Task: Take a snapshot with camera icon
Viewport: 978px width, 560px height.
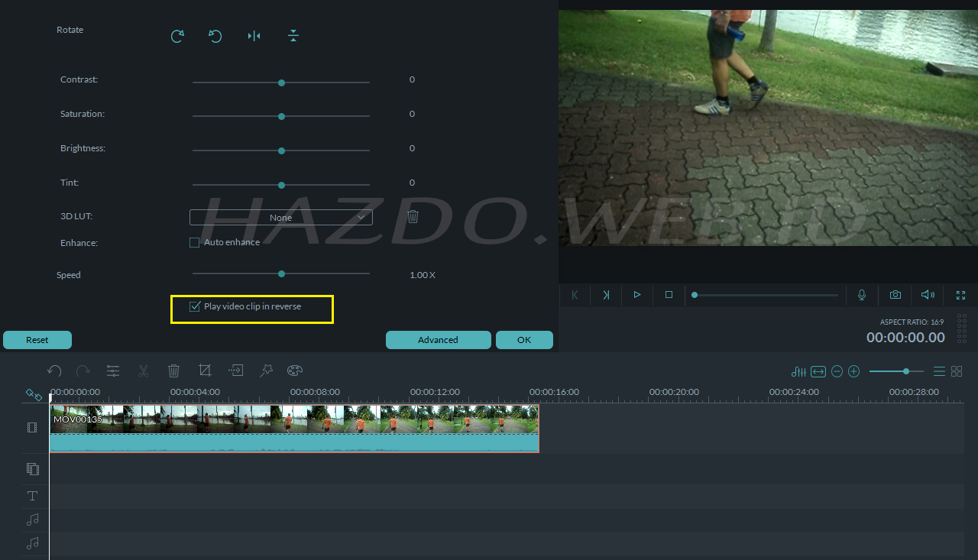Action: (895, 295)
